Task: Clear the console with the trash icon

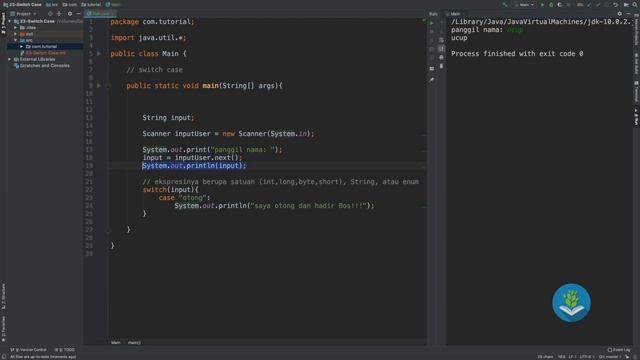Action: (442, 66)
